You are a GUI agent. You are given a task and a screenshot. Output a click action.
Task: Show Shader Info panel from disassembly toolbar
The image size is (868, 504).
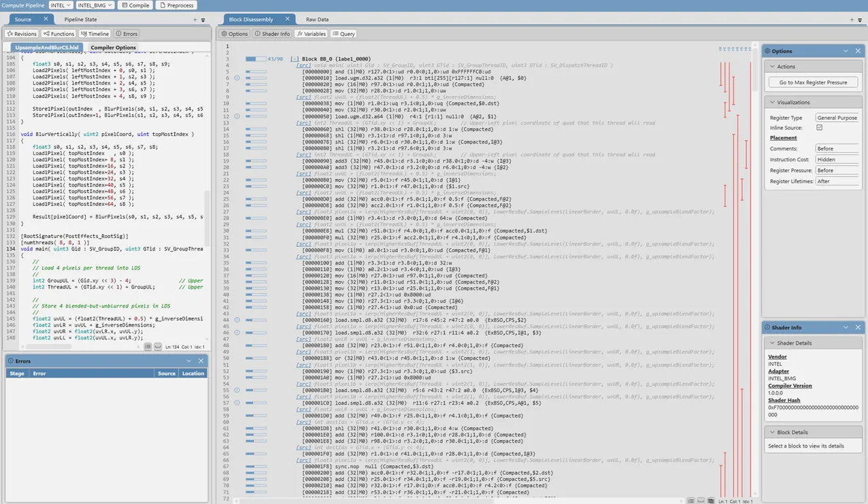pos(272,33)
